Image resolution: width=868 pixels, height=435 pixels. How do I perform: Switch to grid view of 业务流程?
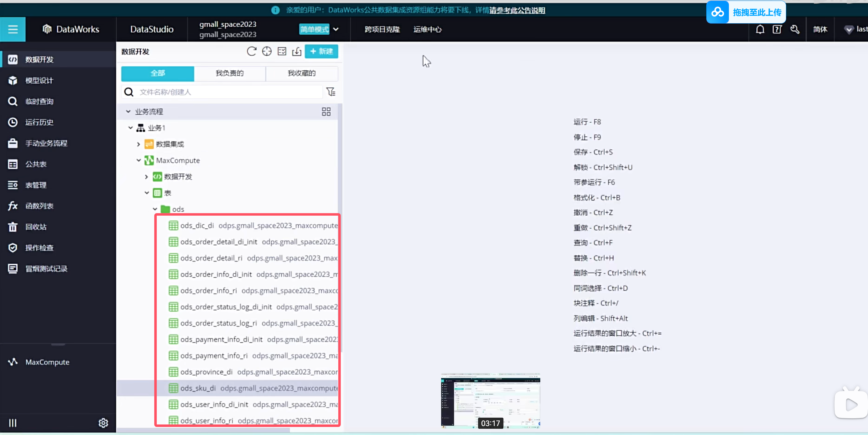point(326,112)
